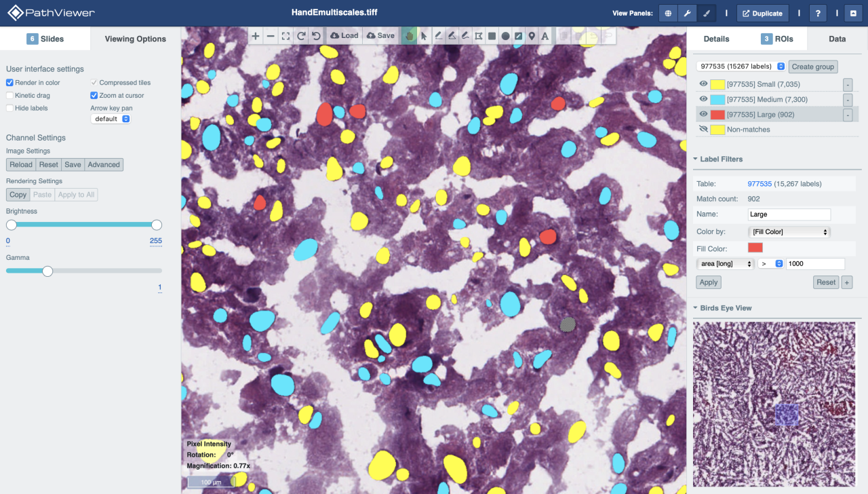Reset the label filter
Viewport: 868px width, 494px height.
pos(826,282)
